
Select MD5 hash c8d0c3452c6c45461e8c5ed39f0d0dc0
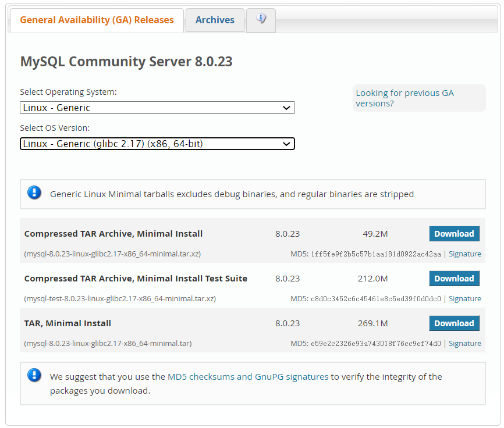coord(376,298)
